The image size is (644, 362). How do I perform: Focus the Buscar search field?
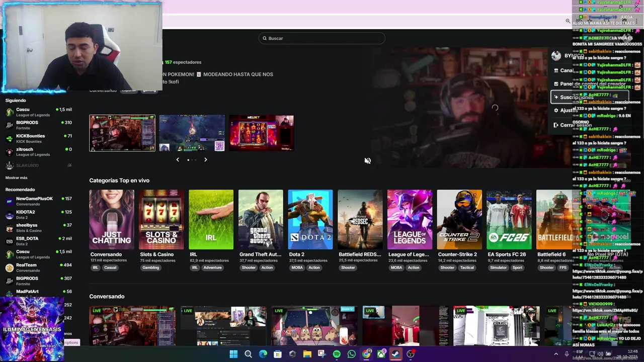(322, 38)
